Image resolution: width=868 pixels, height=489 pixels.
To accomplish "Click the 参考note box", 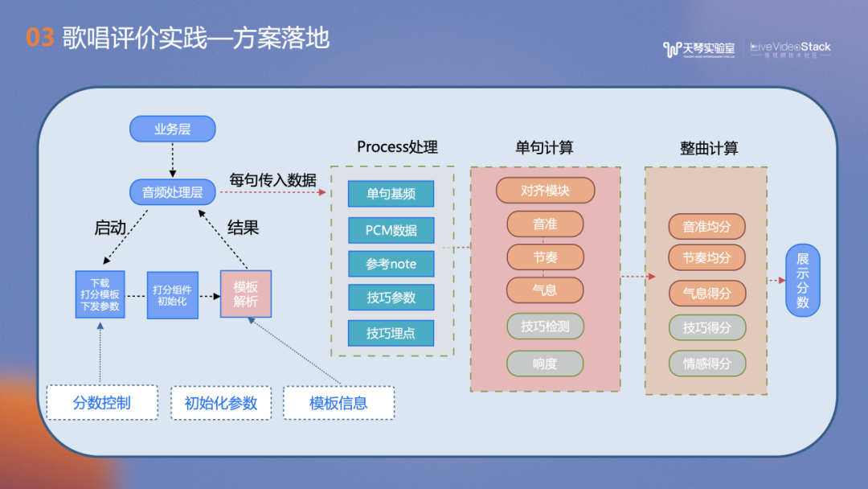I will coord(391,264).
